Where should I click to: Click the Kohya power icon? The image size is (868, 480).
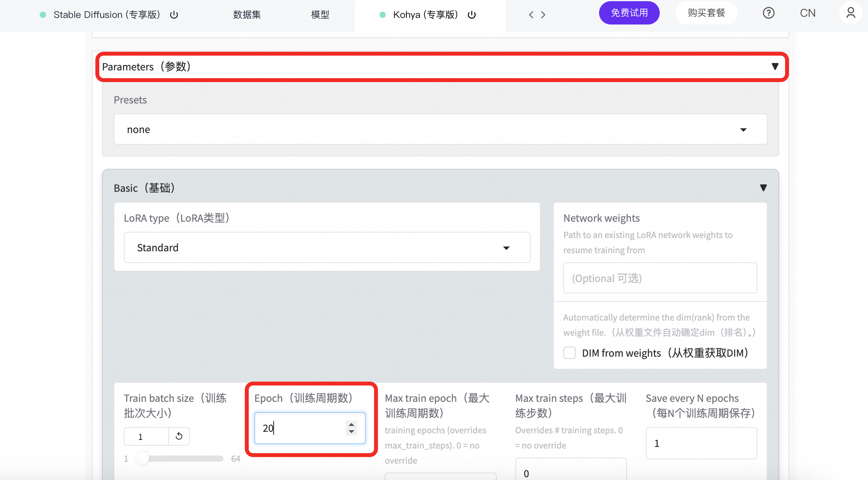pyautogui.click(x=472, y=15)
